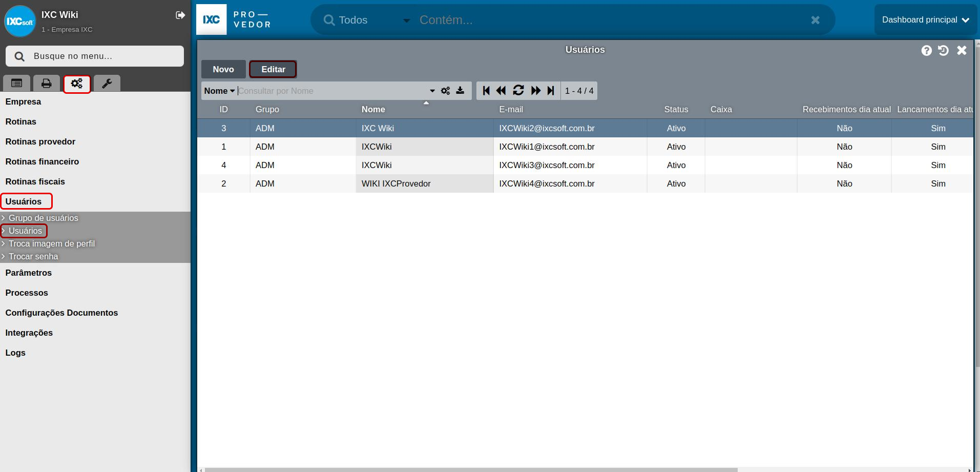This screenshot has width=980, height=472.
Task: Open Troca imagem de perfil item
Action: point(52,243)
